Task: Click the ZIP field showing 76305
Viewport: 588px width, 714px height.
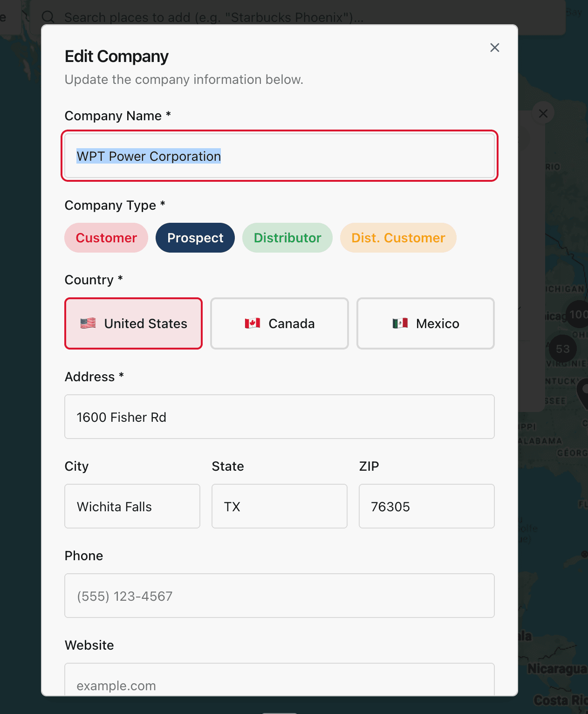Action: tap(426, 506)
